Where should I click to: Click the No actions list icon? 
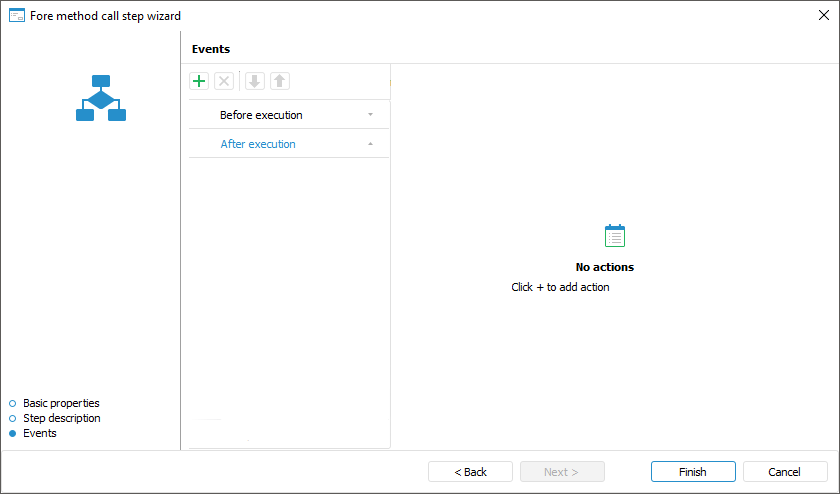pyautogui.click(x=615, y=236)
